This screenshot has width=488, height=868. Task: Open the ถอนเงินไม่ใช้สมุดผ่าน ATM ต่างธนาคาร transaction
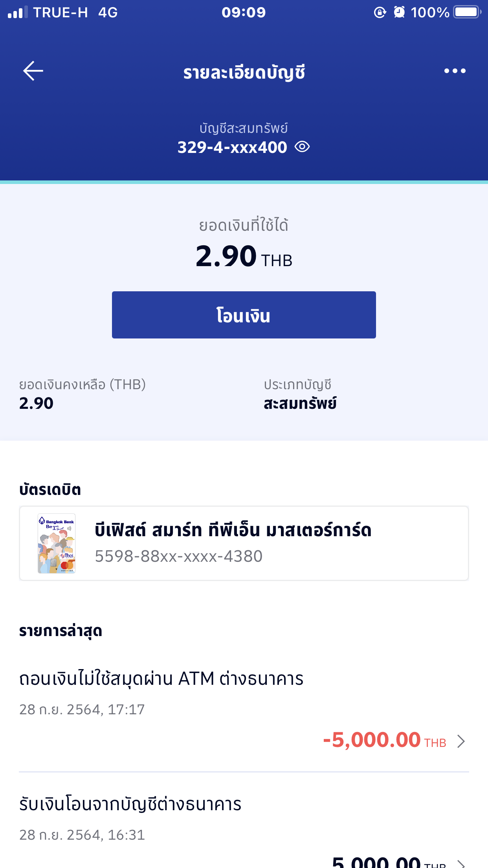click(161, 679)
